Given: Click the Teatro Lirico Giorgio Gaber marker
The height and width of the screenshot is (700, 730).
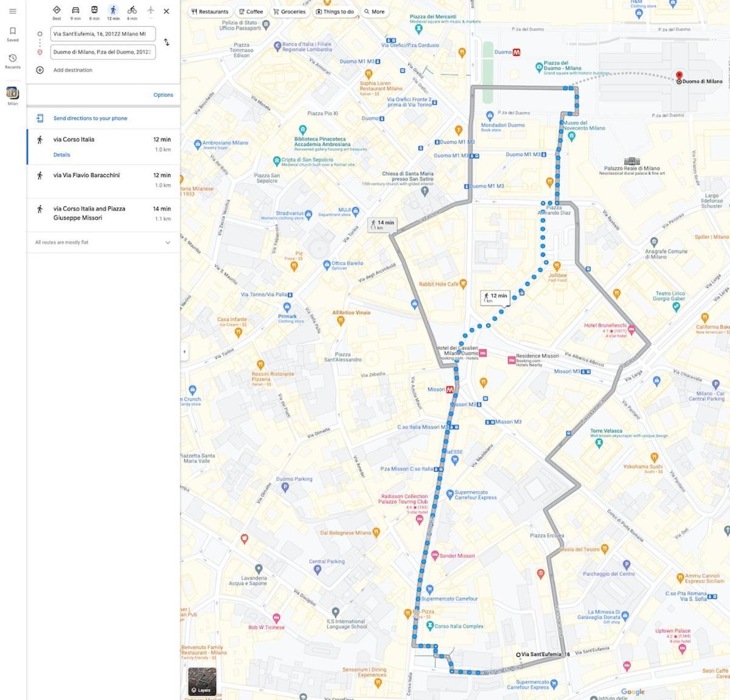Looking at the screenshot, I should point(676,307).
